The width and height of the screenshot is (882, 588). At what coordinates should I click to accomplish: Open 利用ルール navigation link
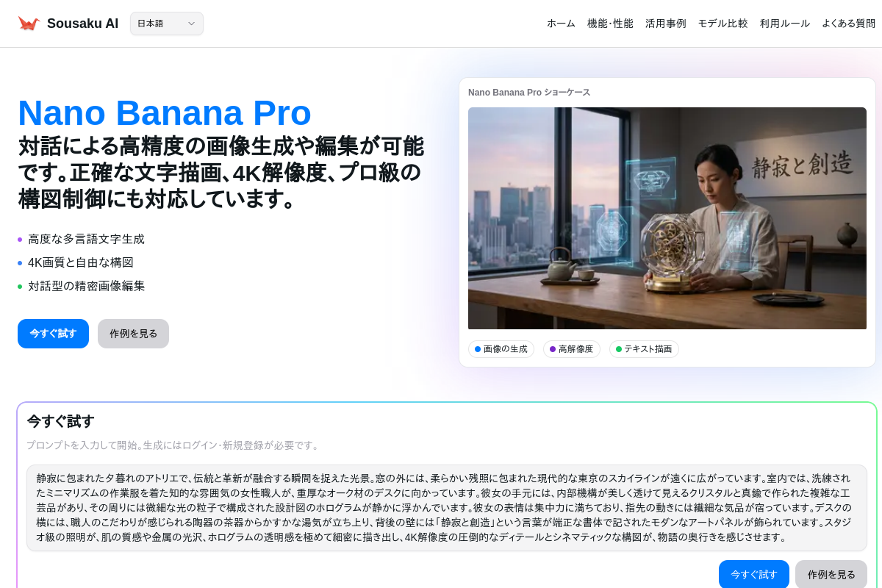785,24
